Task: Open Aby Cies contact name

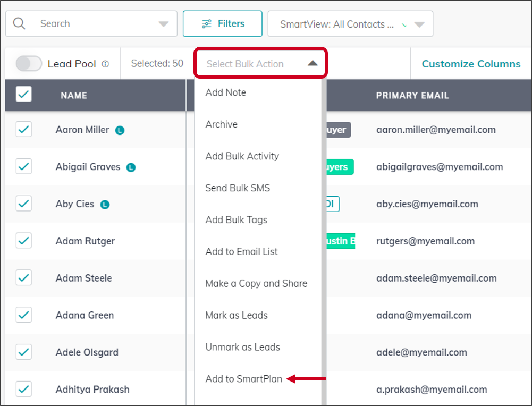Action: [x=74, y=204]
